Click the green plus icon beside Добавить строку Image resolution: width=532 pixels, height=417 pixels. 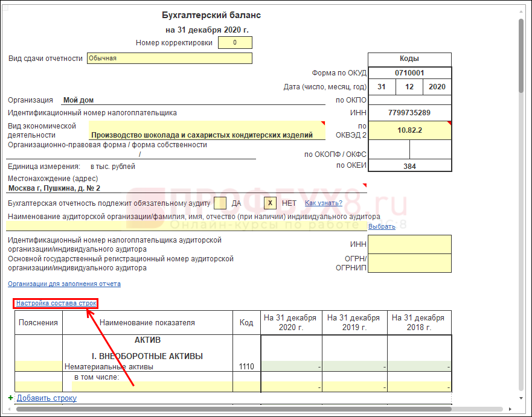coord(10,398)
